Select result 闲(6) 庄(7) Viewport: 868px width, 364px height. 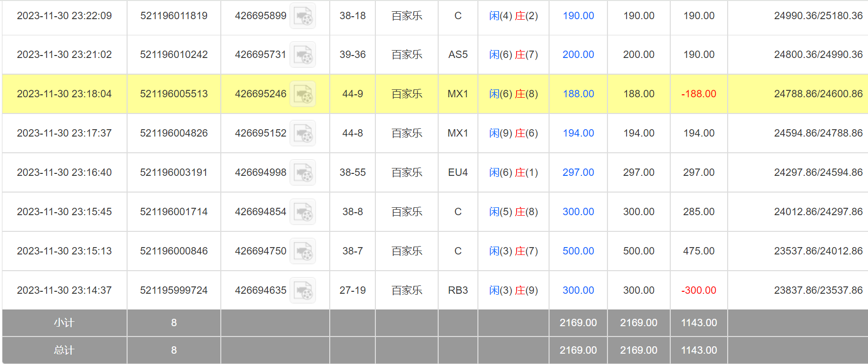(x=513, y=55)
